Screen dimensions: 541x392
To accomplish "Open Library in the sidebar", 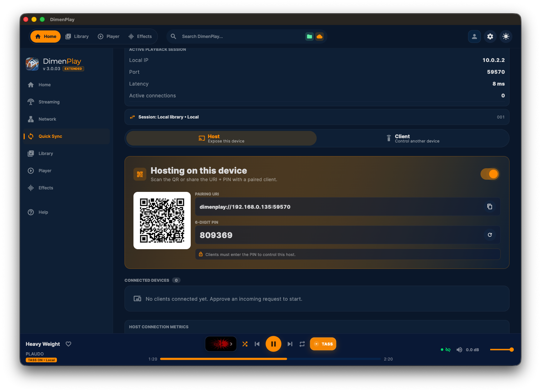I will (x=67, y=154).
